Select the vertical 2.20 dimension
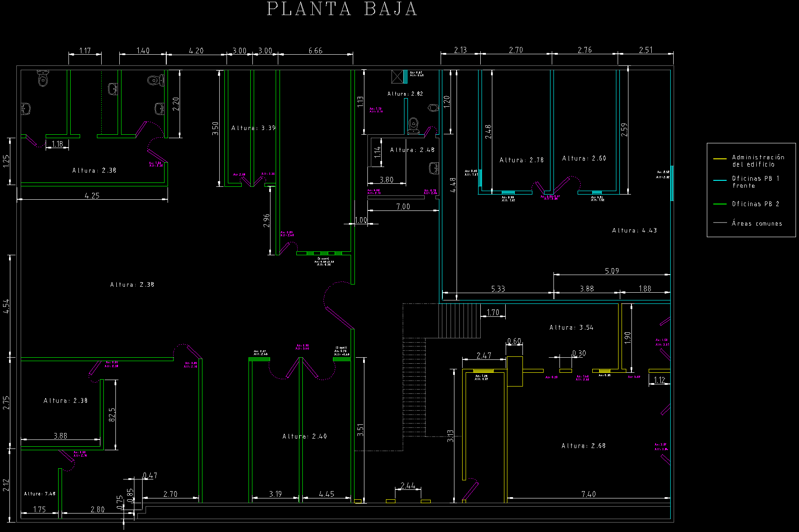Screen dimensions: 799x532 point(176,104)
